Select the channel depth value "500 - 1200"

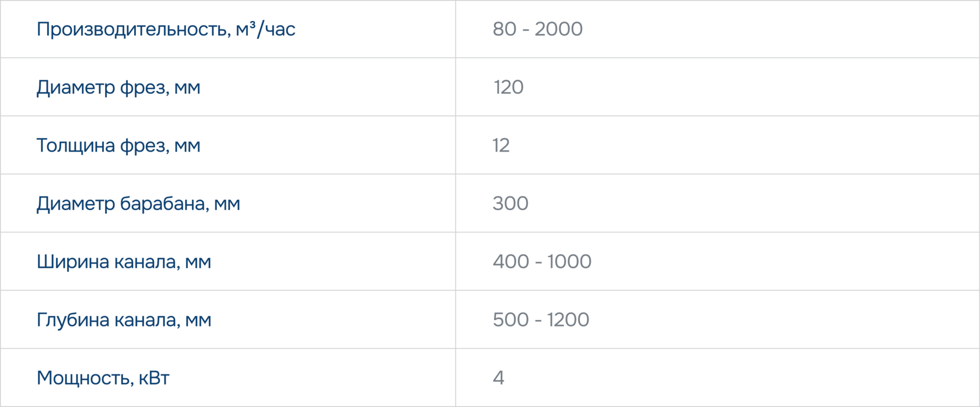541,320
